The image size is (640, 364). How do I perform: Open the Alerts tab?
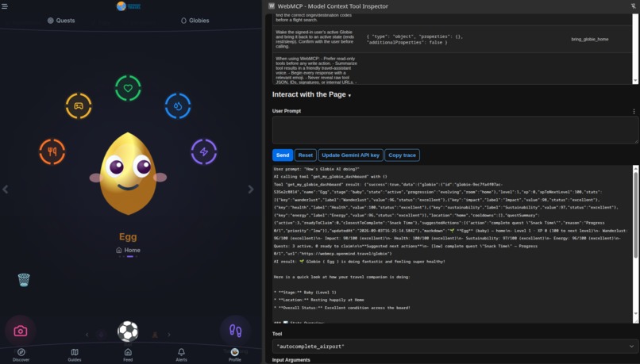click(x=181, y=354)
